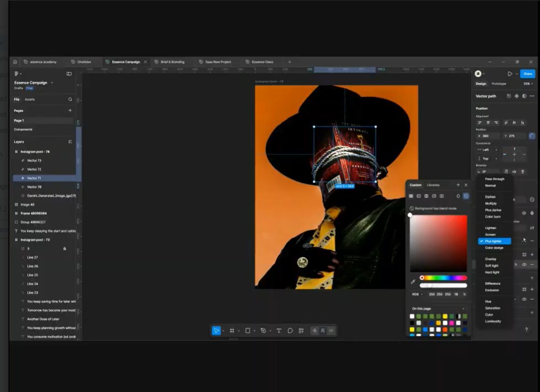Image resolution: width=540 pixels, height=392 pixels.
Task: Switch to the Prototype tab
Action: 499,84
